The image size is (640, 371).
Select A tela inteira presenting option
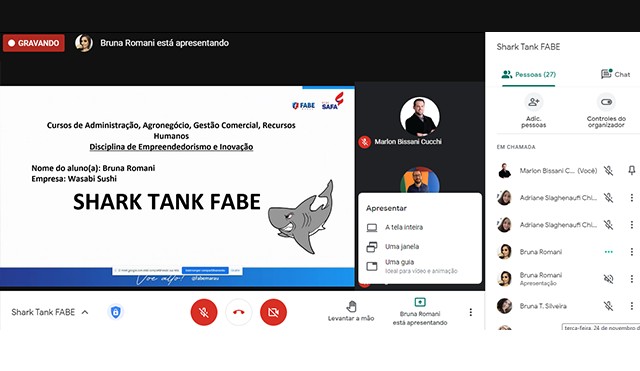420,227
